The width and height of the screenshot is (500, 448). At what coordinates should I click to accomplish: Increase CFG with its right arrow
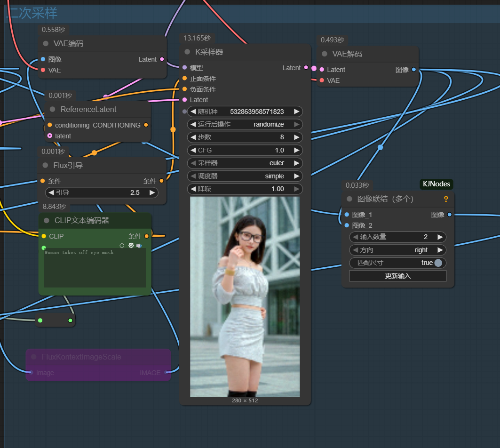pyautogui.click(x=296, y=150)
